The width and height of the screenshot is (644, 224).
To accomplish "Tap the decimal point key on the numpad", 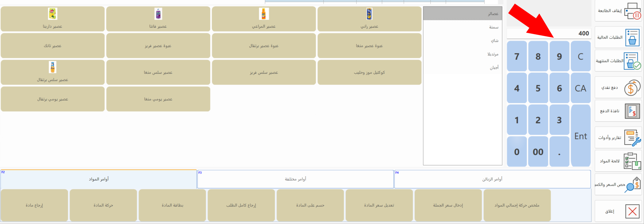I will point(559,152).
